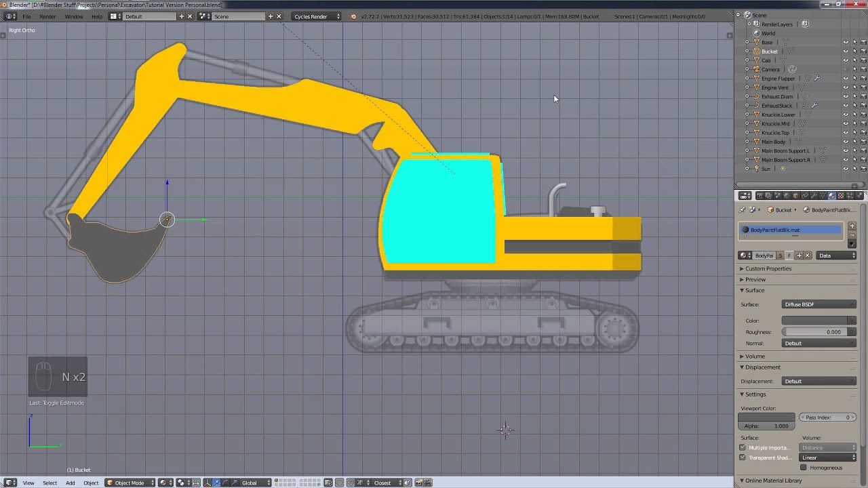
Task: Toggle selectability cursor for Cab object
Action: pos(854,60)
